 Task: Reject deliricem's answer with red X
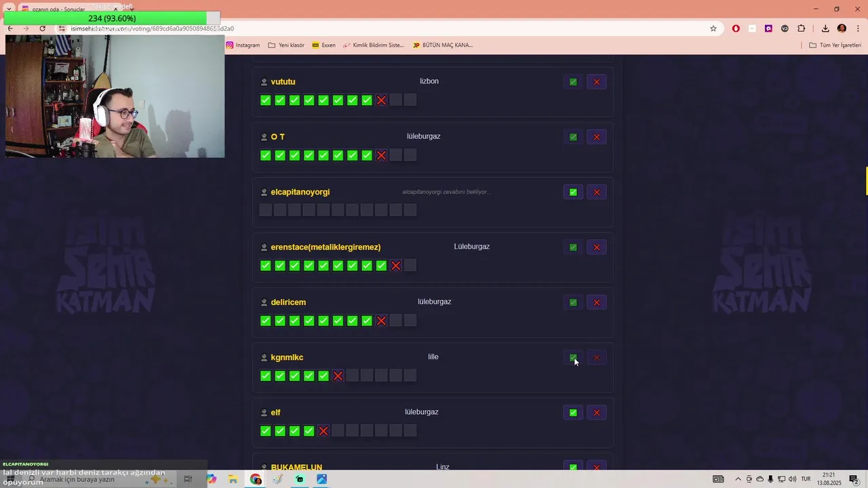[x=597, y=302]
